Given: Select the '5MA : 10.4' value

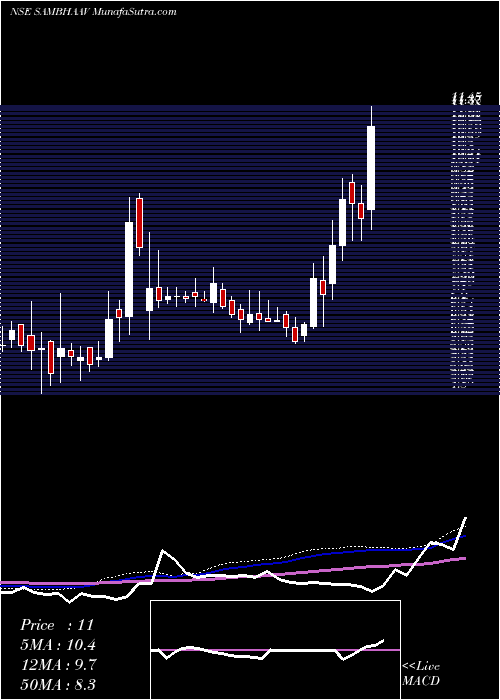Looking at the screenshot, I should coord(58,645).
